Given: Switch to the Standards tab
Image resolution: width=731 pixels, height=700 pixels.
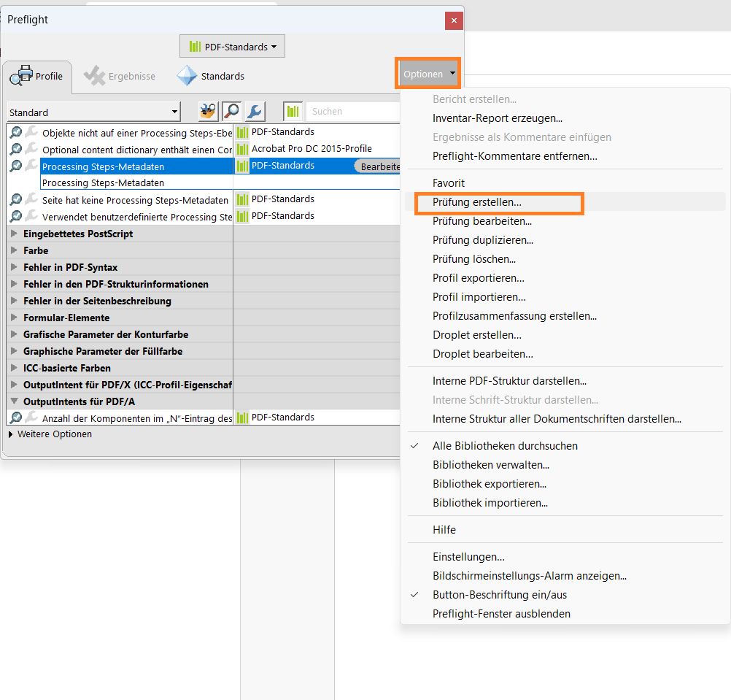Looking at the screenshot, I should click(210, 76).
